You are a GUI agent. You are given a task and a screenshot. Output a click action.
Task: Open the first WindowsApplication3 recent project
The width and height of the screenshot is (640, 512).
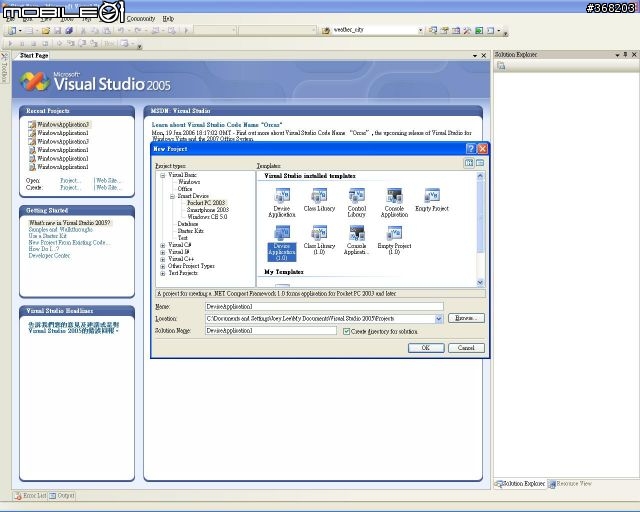[62, 124]
